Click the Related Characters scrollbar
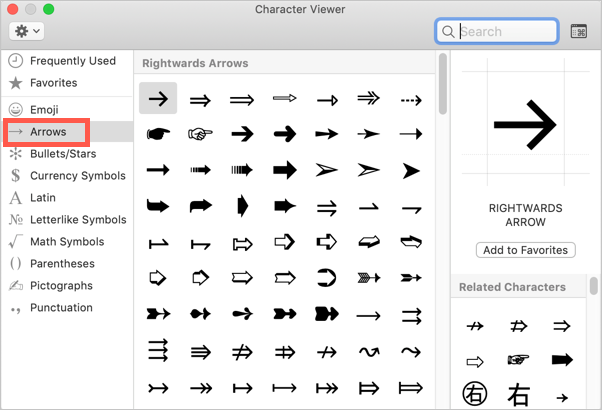This screenshot has width=602, height=410. 594,286
